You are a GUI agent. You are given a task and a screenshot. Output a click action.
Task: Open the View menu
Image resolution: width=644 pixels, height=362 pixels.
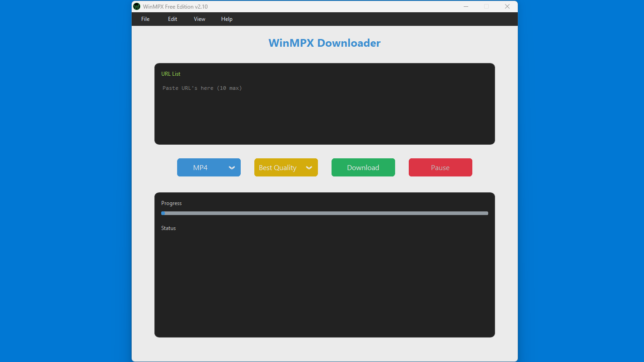coord(199,19)
